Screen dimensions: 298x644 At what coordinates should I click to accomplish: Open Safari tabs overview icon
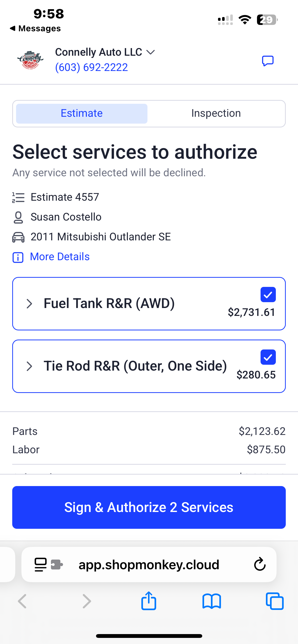point(275,601)
